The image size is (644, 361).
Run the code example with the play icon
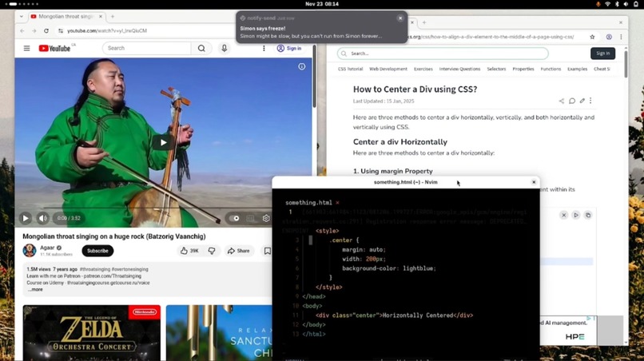pos(576,215)
